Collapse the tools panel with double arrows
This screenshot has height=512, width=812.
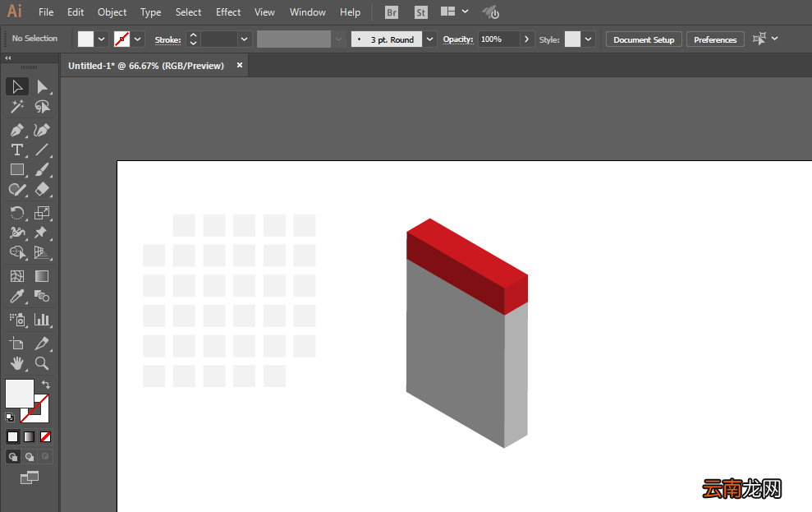coord(7,58)
